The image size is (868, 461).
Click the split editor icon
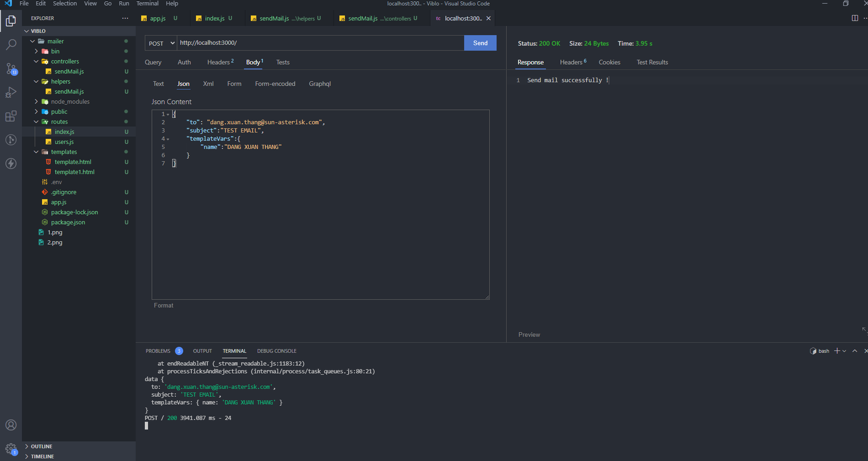(854, 18)
